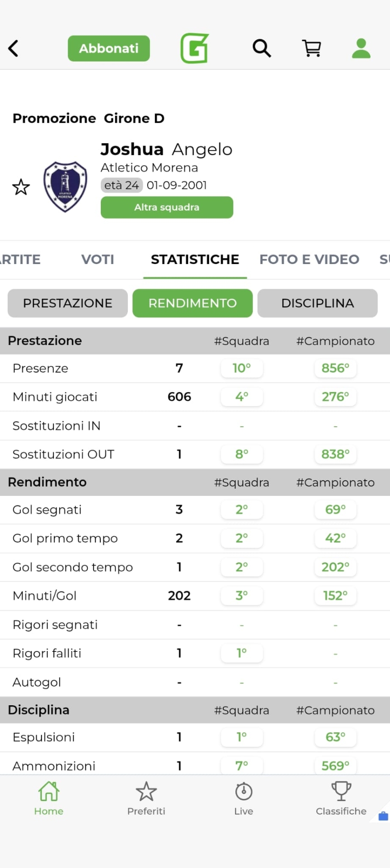Tap the back arrow icon
This screenshot has width=390, height=868.
click(14, 48)
